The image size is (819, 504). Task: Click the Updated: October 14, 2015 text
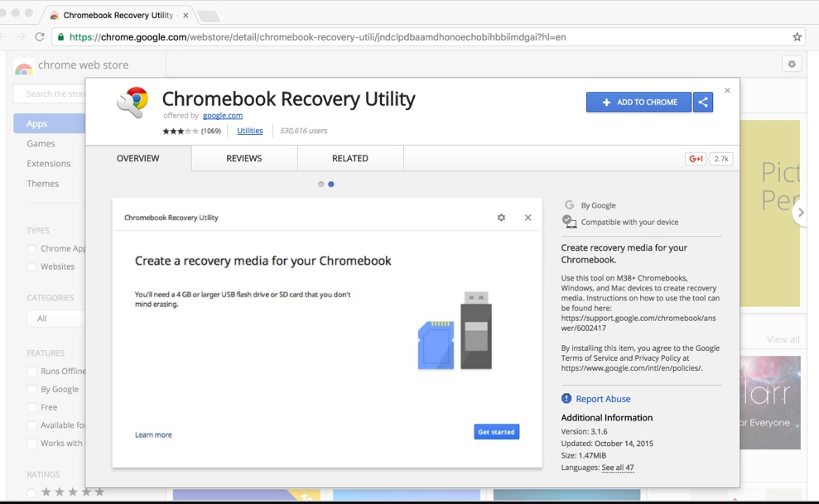[x=607, y=444]
